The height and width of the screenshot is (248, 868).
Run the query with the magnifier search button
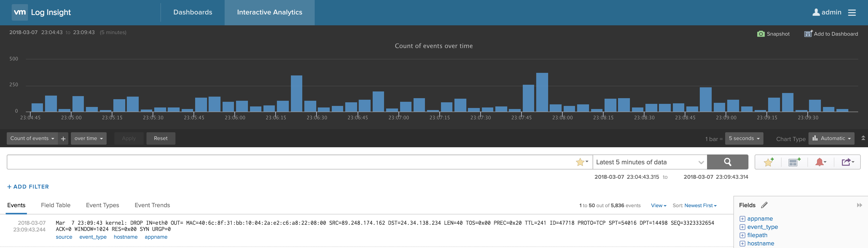(x=727, y=162)
